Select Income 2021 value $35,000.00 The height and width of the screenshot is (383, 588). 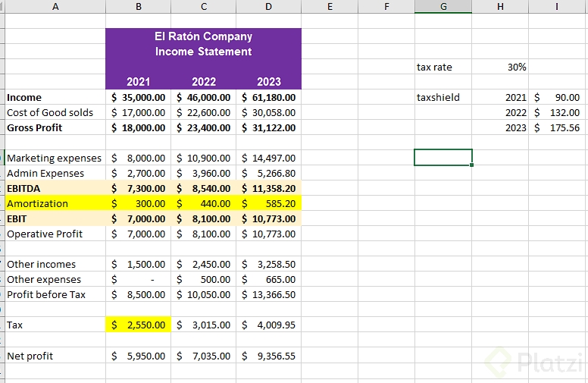click(139, 97)
